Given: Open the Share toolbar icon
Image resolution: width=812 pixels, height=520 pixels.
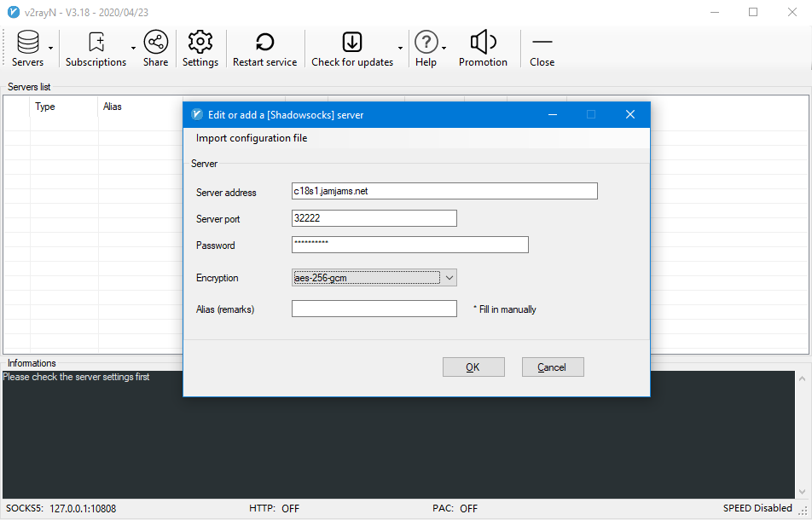Looking at the screenshot, I should click(x=155, y=43).
